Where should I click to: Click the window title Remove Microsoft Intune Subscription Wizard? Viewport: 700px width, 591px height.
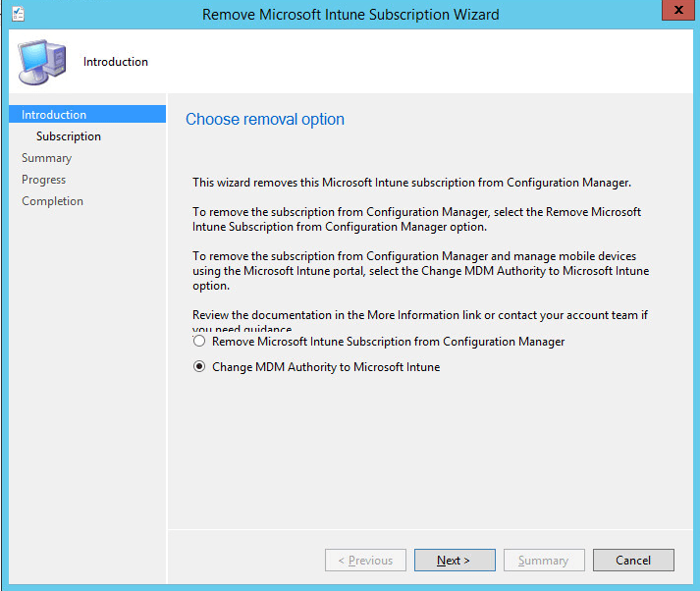click(x=350, y=15)
